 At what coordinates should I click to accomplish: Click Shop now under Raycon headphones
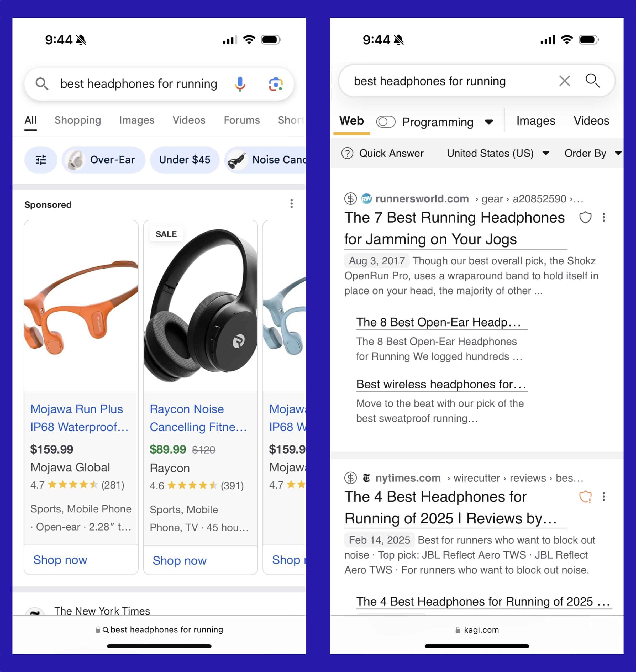click(x=179, y=560)
